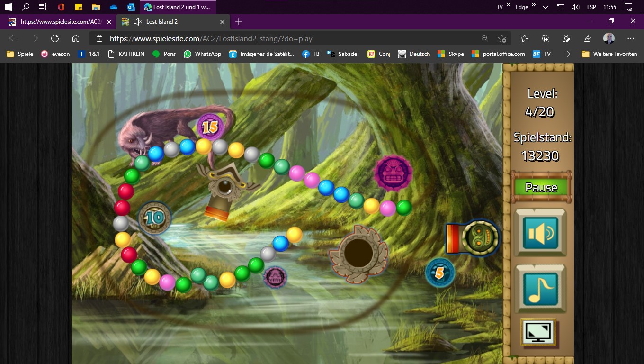
Task: Go to the browser home page
Action: tap(76, 39)
